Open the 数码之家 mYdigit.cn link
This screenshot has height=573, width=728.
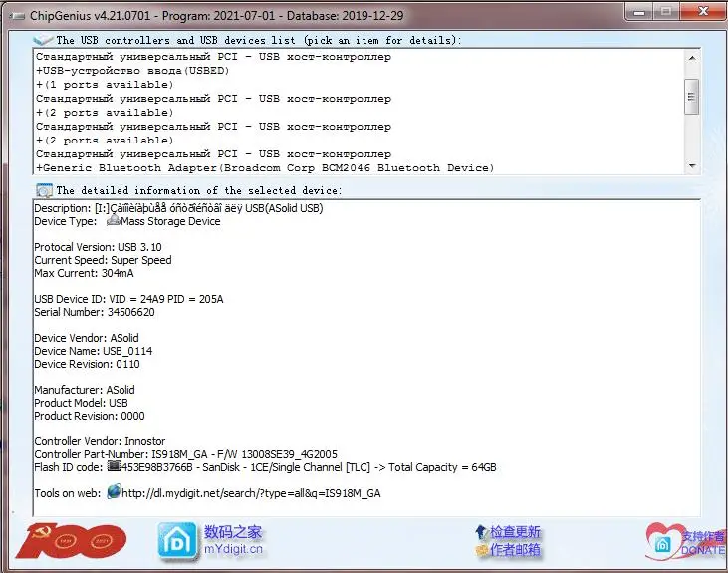coord(233,540)
